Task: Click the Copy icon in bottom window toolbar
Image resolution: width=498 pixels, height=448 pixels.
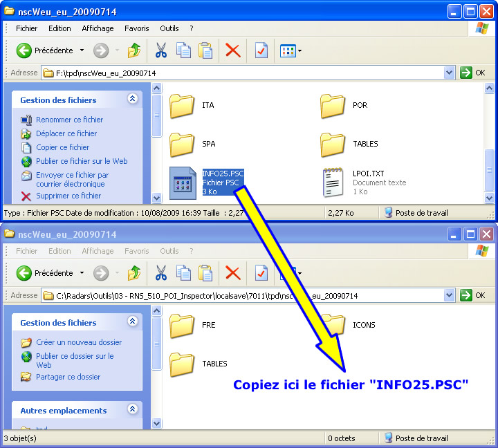Action: [x=183, y=273]
